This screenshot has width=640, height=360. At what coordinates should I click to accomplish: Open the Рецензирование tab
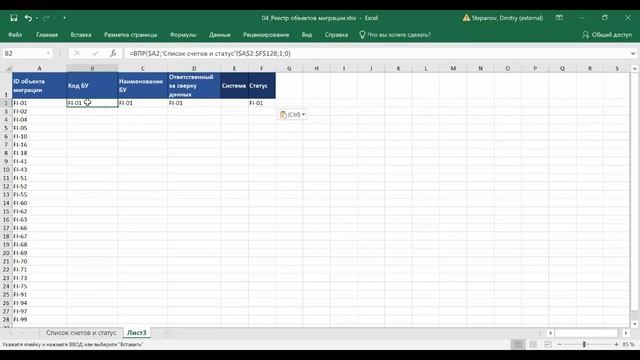click(266, 35)
